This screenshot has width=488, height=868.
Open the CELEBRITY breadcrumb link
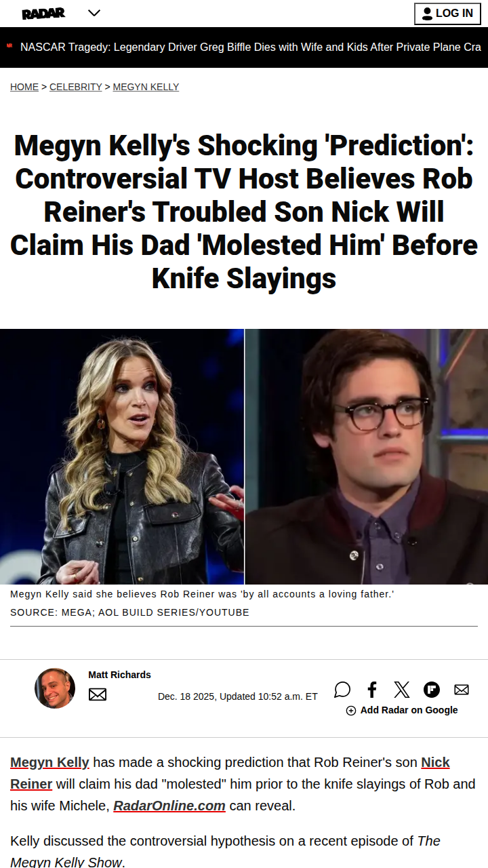(76, 87)
